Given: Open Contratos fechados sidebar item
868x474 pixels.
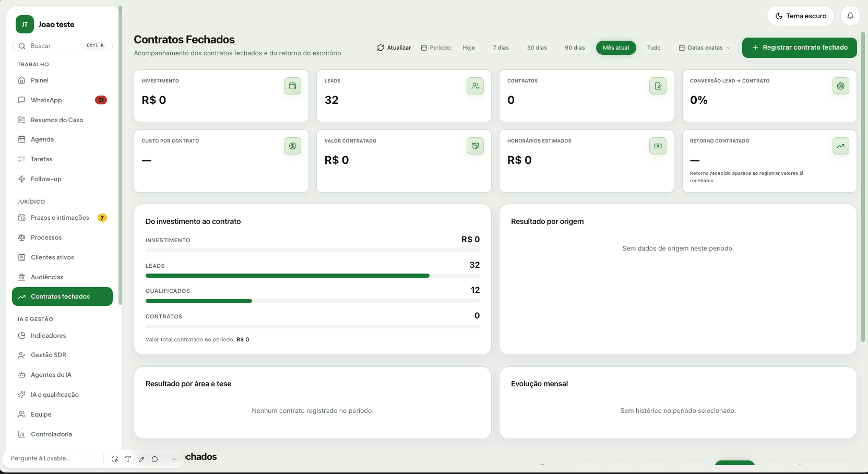Looking at the screenshot, I should [x=62, y=297].
